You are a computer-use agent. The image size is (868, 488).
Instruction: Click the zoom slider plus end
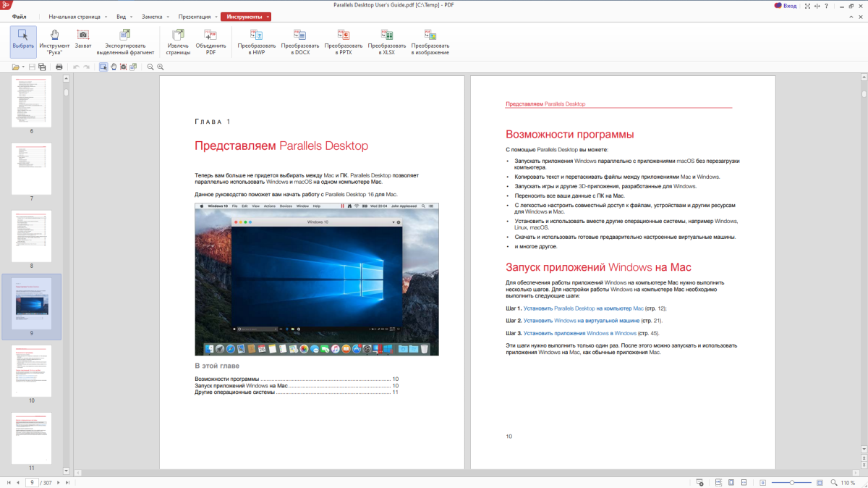[x=820, y=482]
